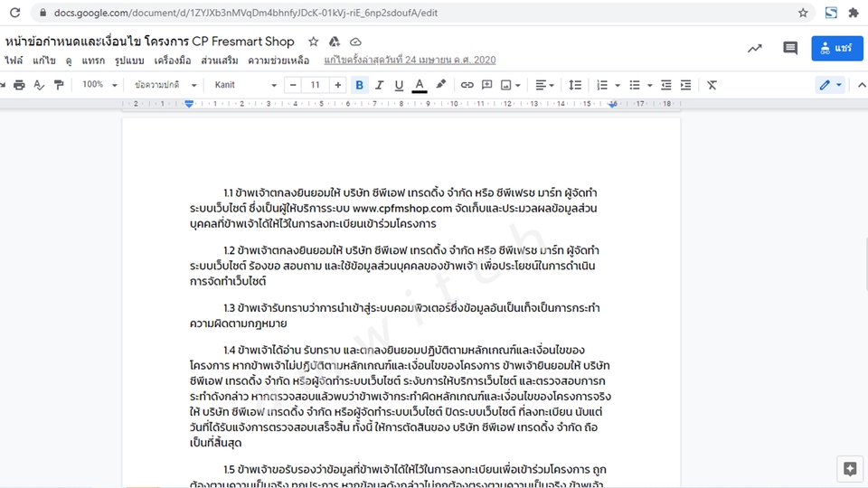Click the insert link icon
Viewport: 868px width, 488px height.
(x=467, y=85)
